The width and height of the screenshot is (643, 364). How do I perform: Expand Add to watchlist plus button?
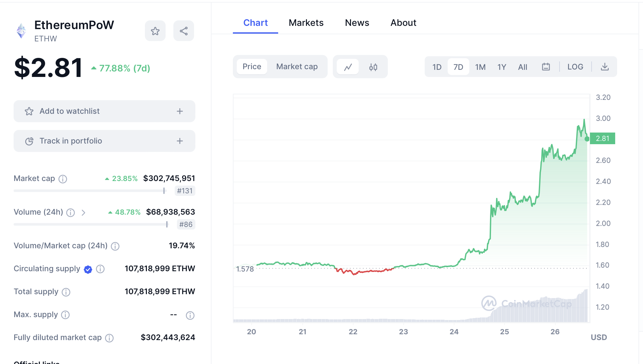[x=180, y=111]
